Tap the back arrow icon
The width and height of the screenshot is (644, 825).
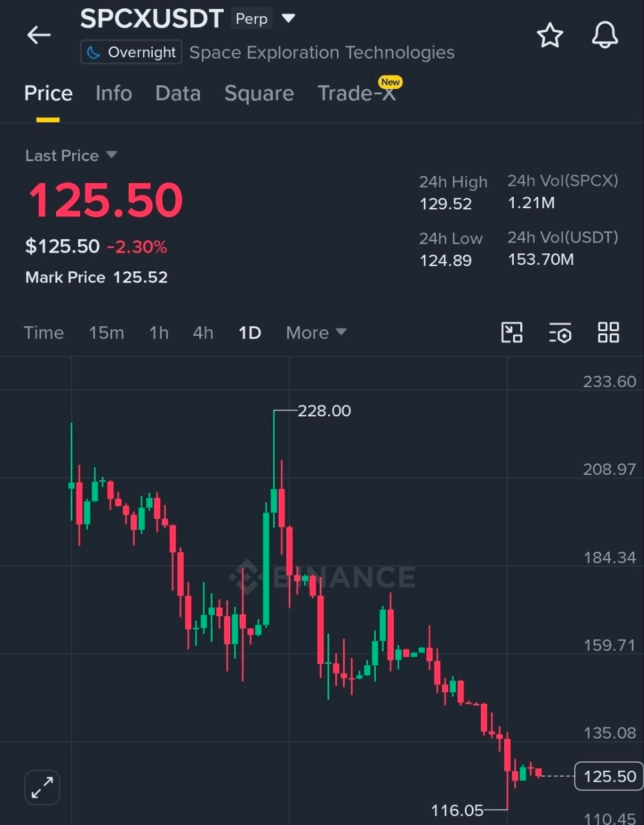(39, 35)
